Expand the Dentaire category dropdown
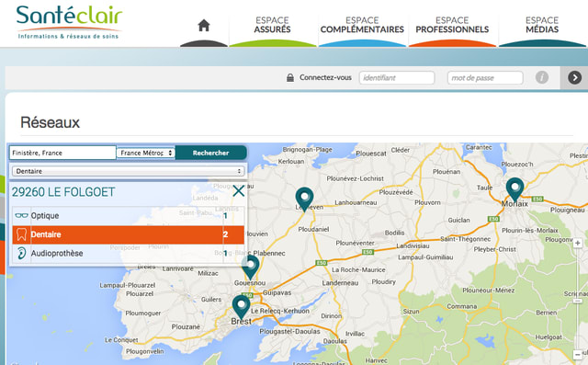 click(128, 171)
